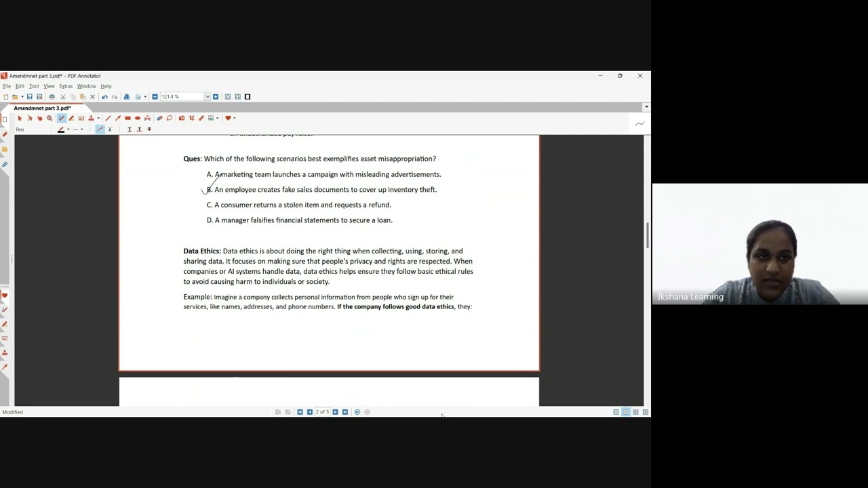Click the Paste clipboard icon
Image resolution: width=868 pixels, height=488 pixels.
(x=83, y=96)
